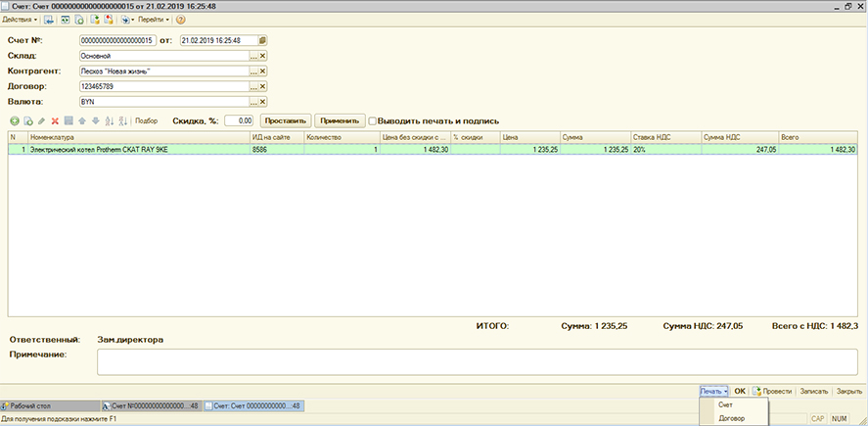The width and height of the screenshot is (868, 426).
Task: Move the table row up with arrow icon
Action: click(82, 120)
